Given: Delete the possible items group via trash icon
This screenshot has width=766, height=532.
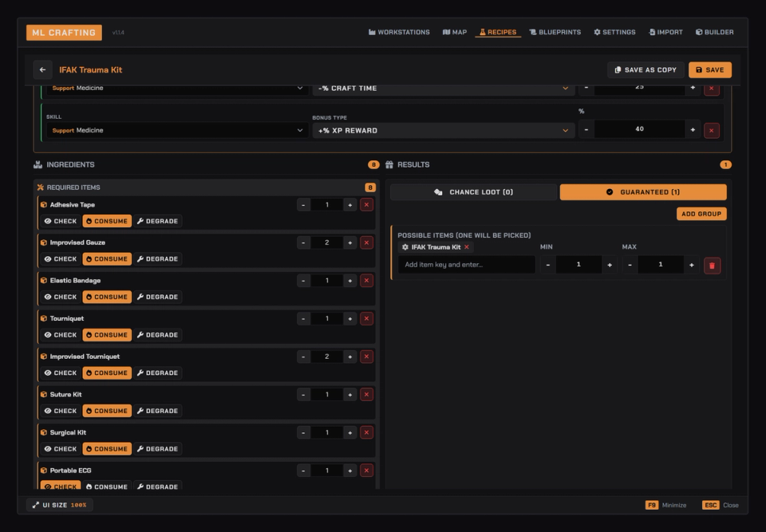Looking at the screenshot, I should pyautogui.click(x=712, y=266).
